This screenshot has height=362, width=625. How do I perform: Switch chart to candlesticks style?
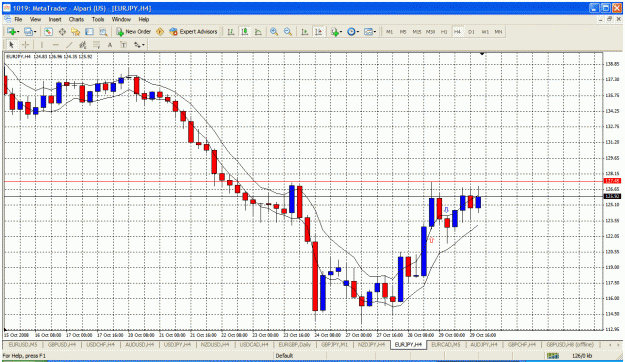[245, 31]
